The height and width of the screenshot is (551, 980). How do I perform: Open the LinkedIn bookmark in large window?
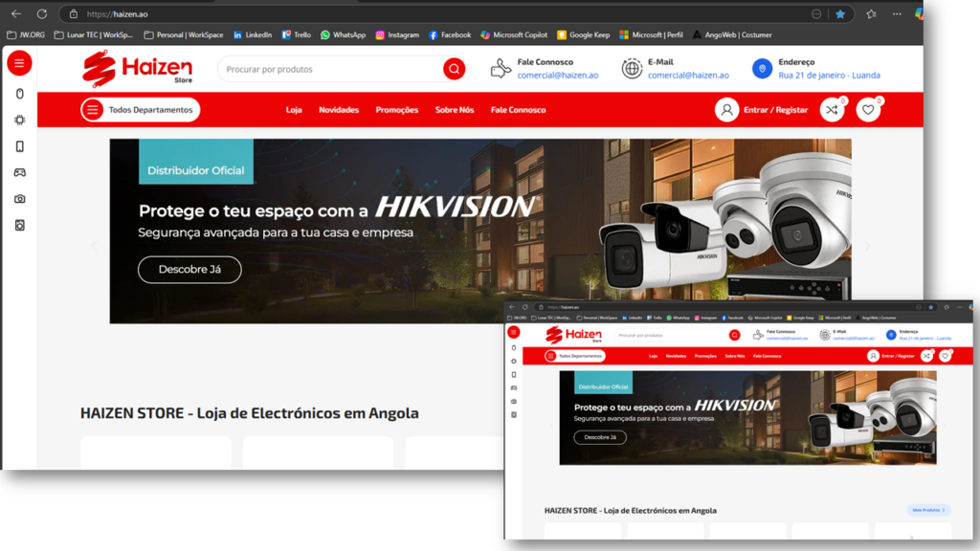pos(253,35)
